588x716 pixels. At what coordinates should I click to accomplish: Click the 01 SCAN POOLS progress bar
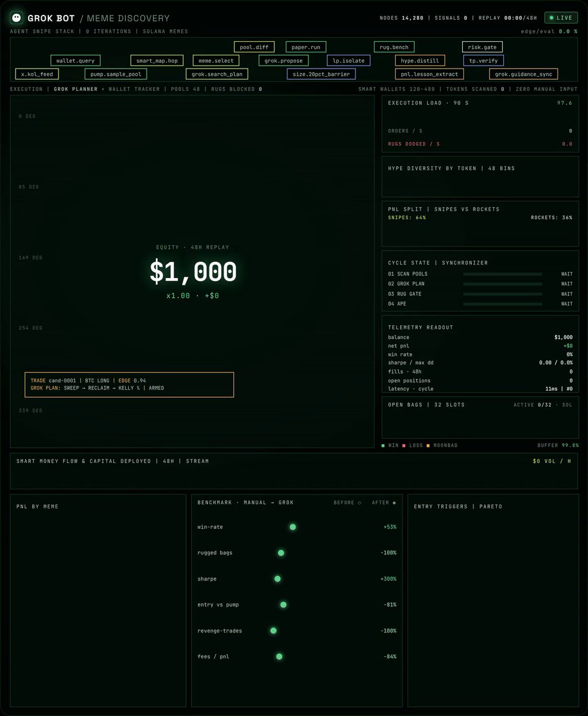(x=503, y=274)
